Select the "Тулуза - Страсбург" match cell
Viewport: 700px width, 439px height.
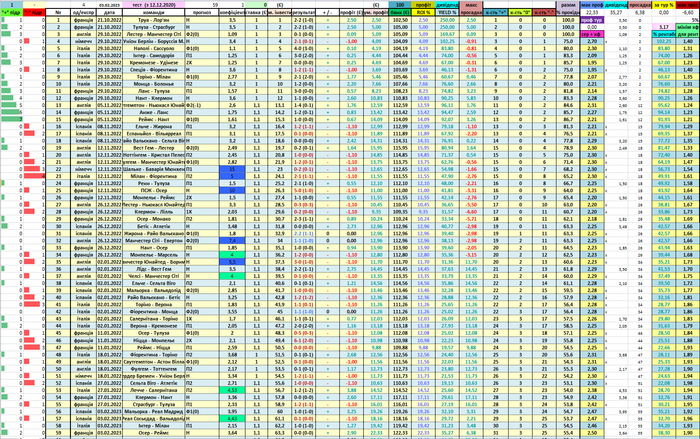tap(154, 27)
